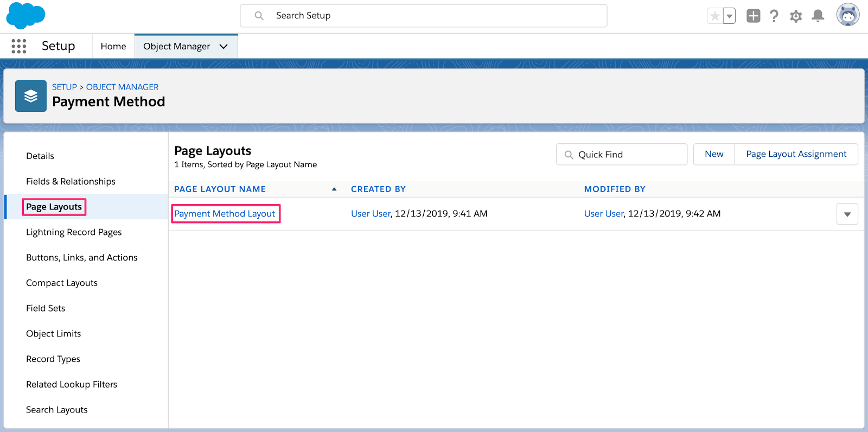Open Record Types in the sidebar

[x=53, y=359]
